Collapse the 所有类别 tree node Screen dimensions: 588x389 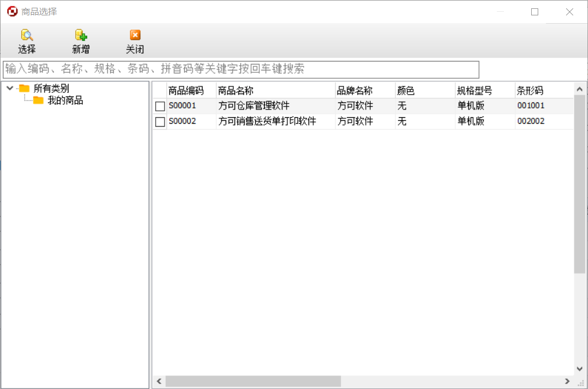coord(9,89)
